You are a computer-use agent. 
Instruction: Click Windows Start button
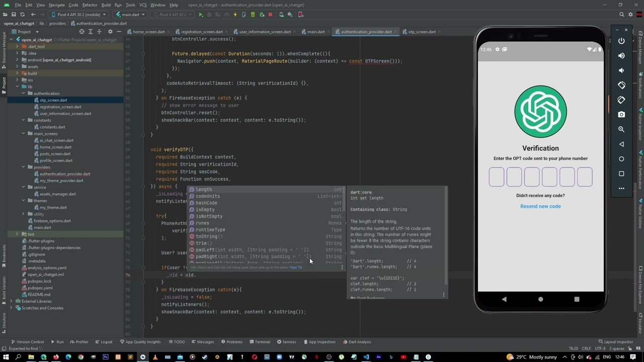[x=6, y=357]
